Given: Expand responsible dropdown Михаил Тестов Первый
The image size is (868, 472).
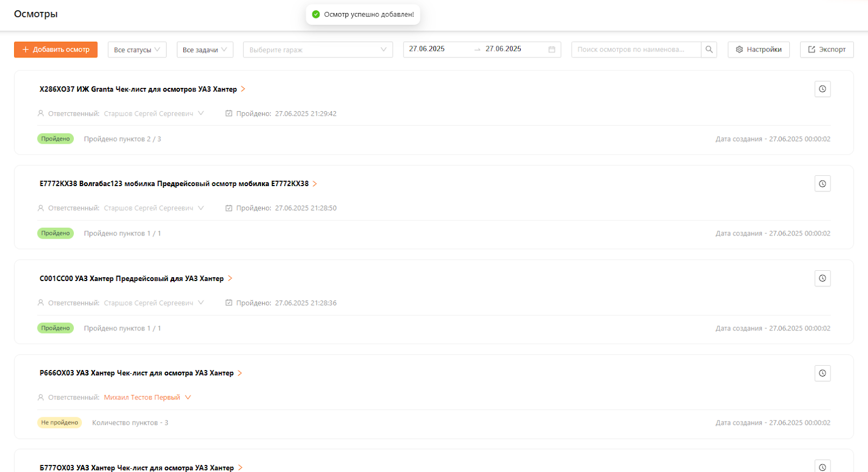Looking at the screenshot, I should tap(188, 398).
